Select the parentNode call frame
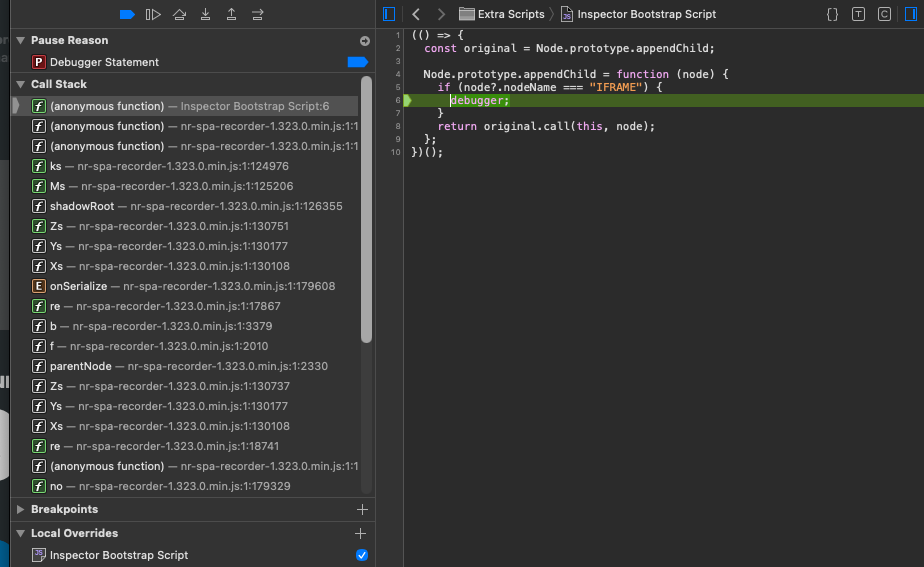 185,366
